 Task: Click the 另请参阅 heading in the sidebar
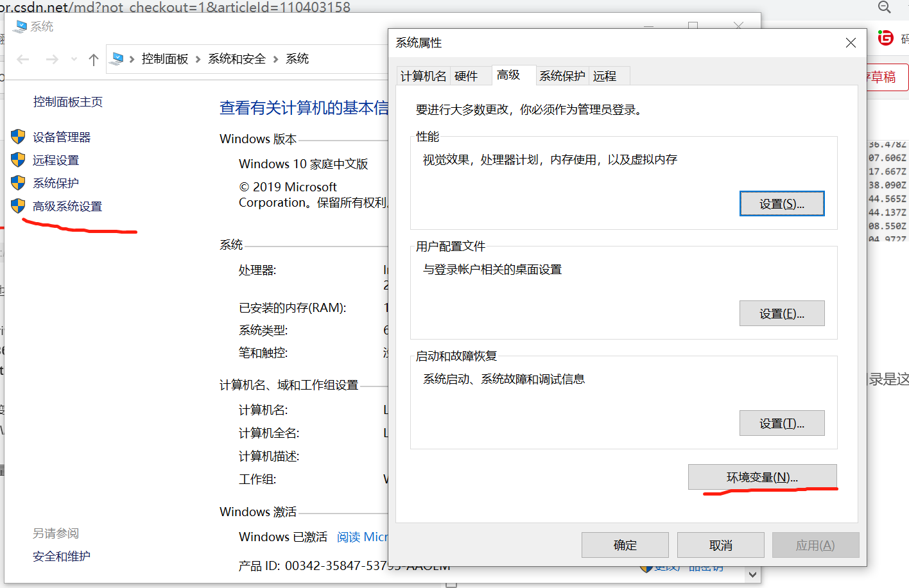[x=56, y=533]
